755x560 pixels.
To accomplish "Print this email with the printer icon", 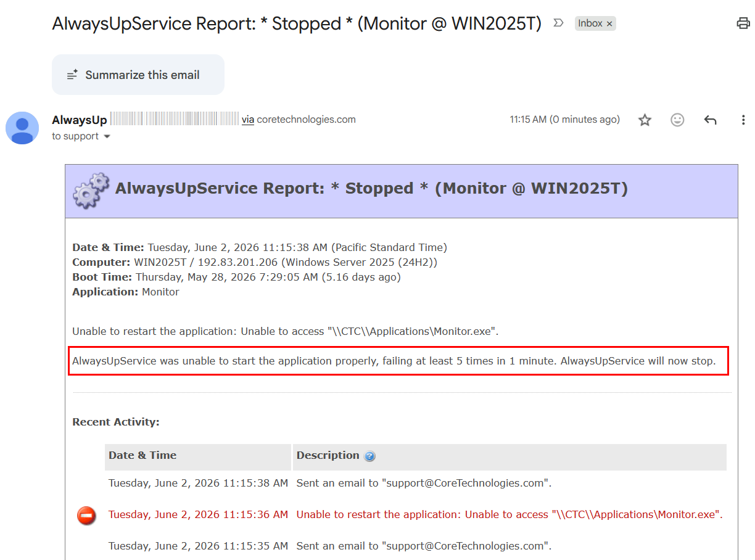I will [x=744, y=24].
